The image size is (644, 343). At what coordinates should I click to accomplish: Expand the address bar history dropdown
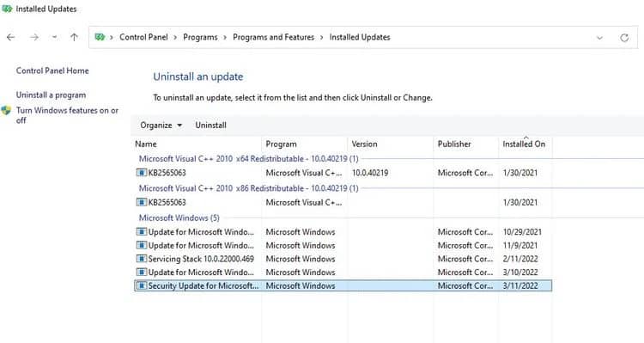[599, 38]
